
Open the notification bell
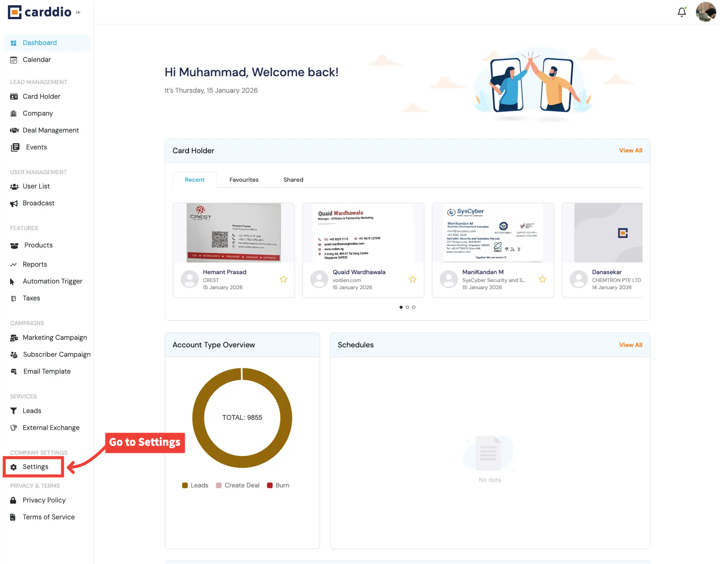(x=682, y=12)
